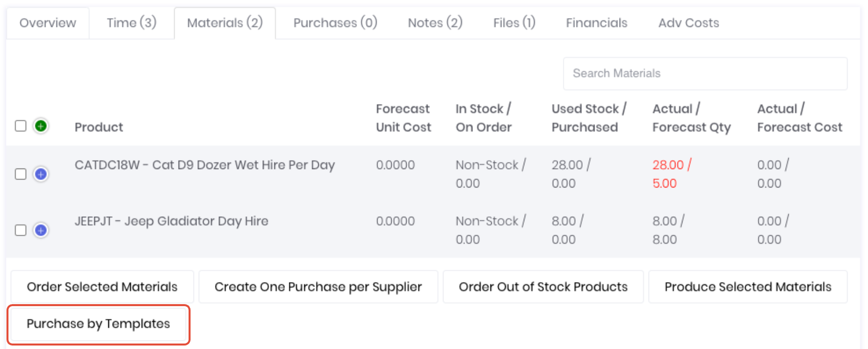
Task: Check the CATDC18W Cat D9 Dozer row
Action: tap(20, 174)
